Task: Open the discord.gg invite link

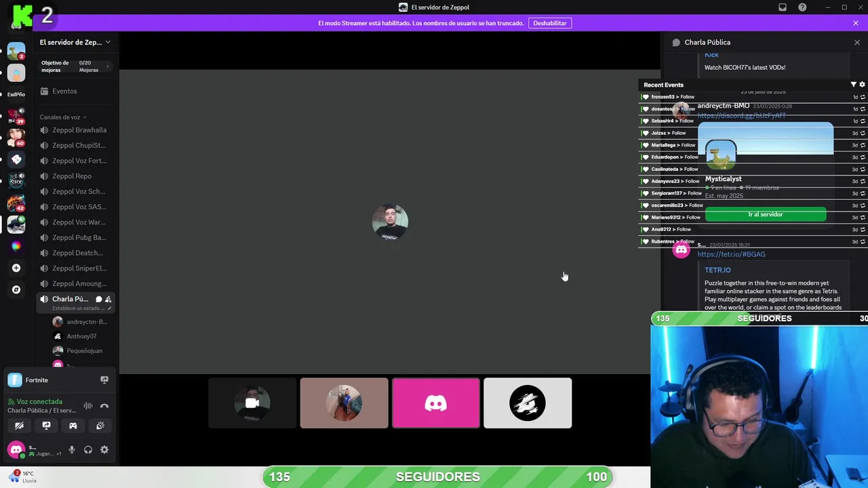Action: point(741,116)
